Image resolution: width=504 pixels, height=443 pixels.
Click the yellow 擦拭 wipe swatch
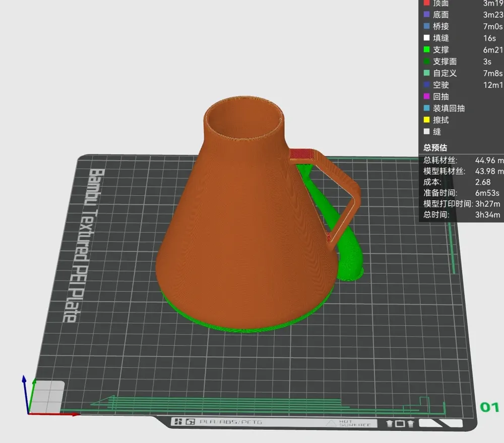click(x=426, y=120)
